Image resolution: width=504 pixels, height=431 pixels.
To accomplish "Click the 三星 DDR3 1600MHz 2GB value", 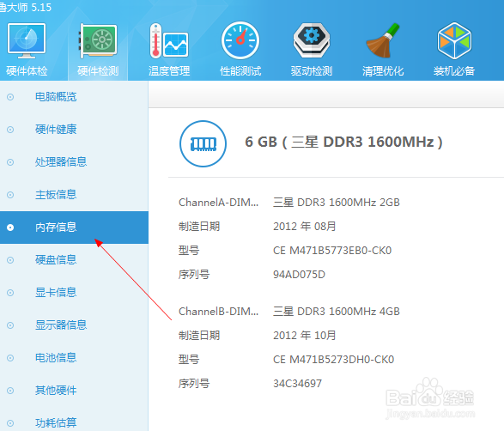I will click(337, 203).
